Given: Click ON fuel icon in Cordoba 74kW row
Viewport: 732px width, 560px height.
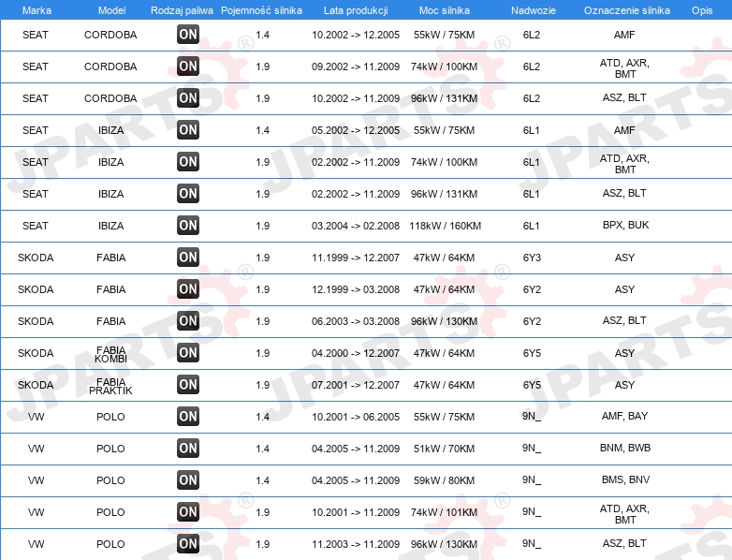Looking at the screenshot, I should tap(188, 66).
